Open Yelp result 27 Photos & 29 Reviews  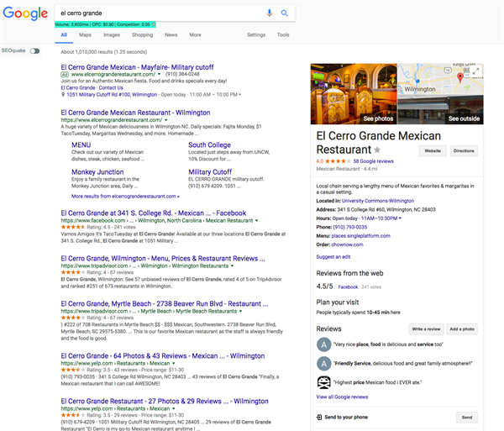coord(165,401)
